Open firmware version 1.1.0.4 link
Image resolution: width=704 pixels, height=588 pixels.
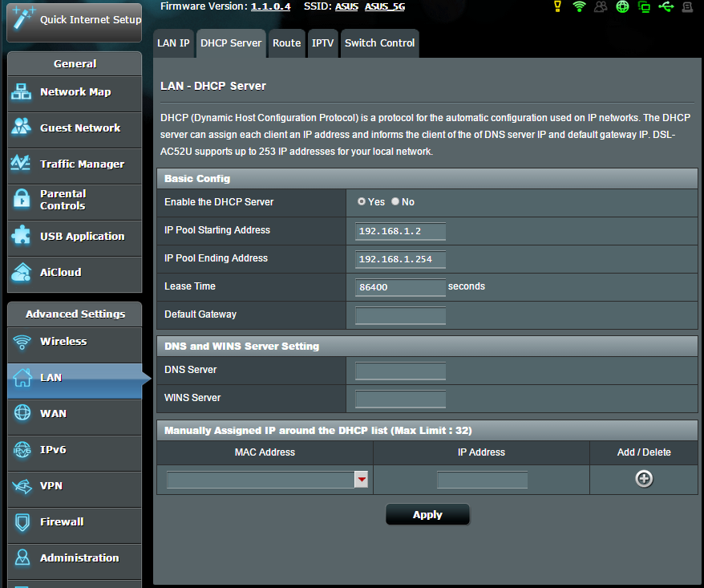click(271, 6)
